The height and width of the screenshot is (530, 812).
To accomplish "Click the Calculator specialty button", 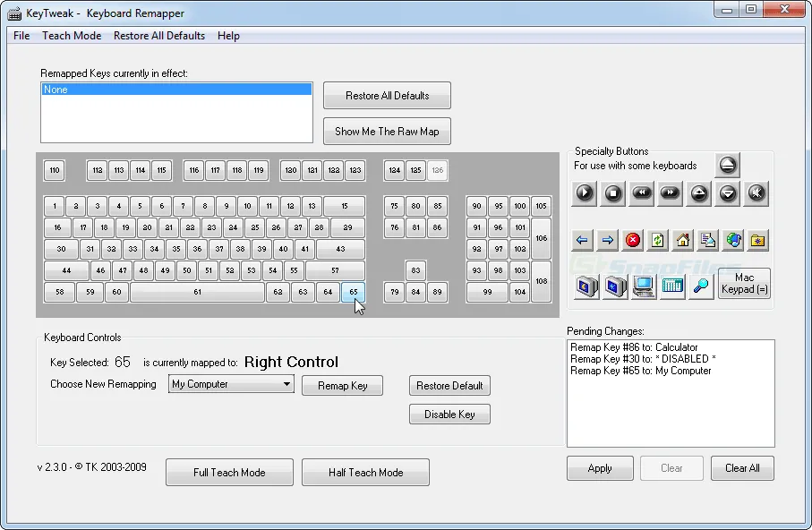I will [672, 286].
